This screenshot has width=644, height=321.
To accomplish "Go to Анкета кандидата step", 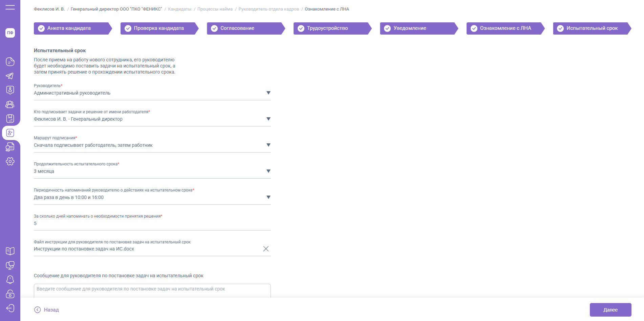I will click(x=71, y=28).
